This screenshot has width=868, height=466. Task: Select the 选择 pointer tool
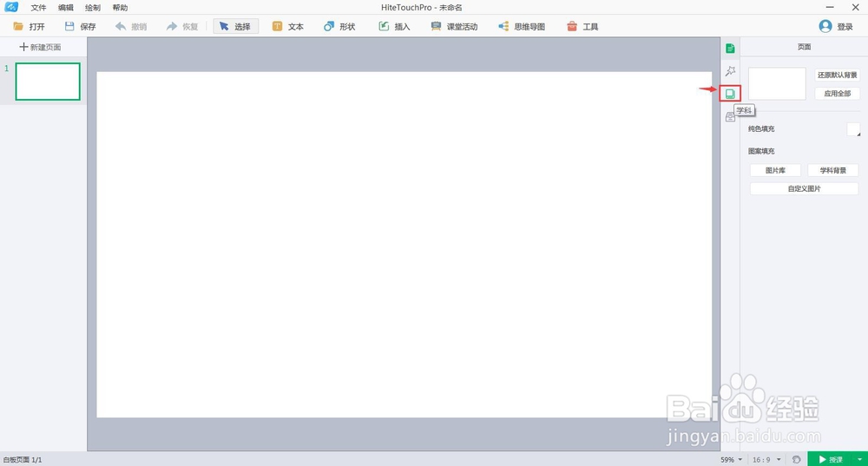236,27
